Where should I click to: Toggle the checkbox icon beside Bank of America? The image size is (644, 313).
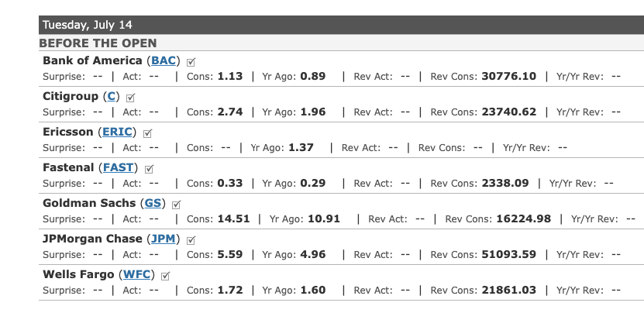tap(191, 62)
